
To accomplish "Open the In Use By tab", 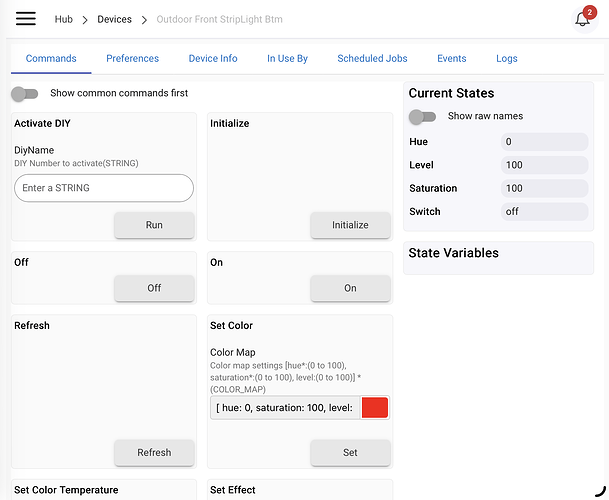I will (x=287, y=59).
